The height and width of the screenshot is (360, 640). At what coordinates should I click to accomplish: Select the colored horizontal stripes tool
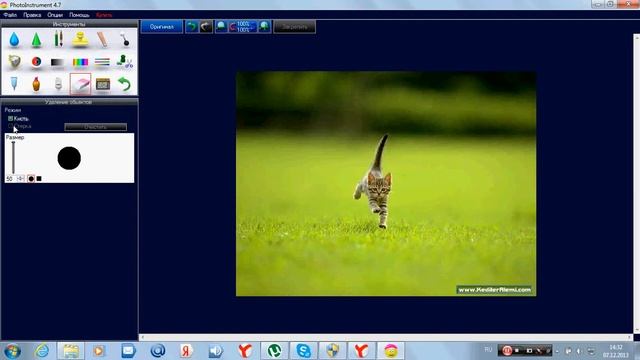[x=102, y=62]
